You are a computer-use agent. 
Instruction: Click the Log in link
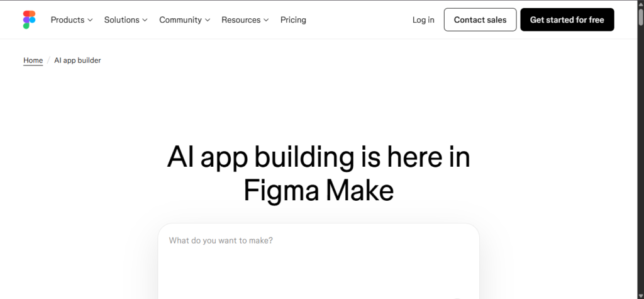click(423, 20)
